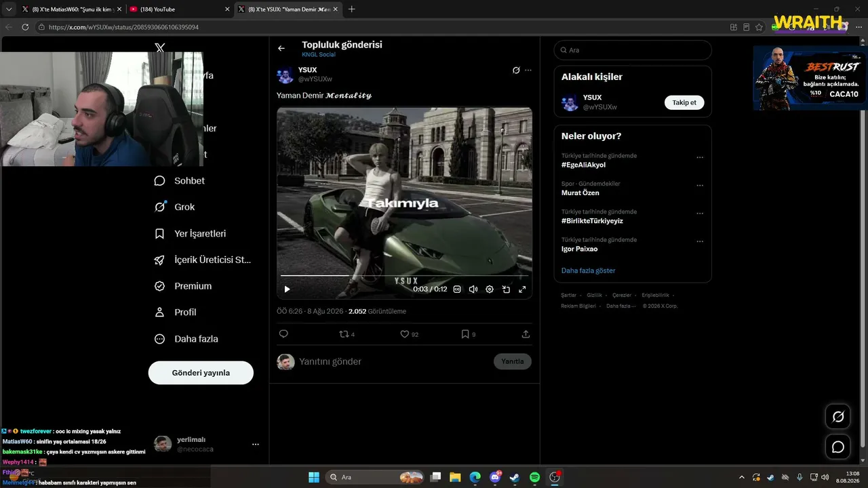Reload the page in the browser
The height and width of the screenshot is (488, 868).
coord(25,27)
